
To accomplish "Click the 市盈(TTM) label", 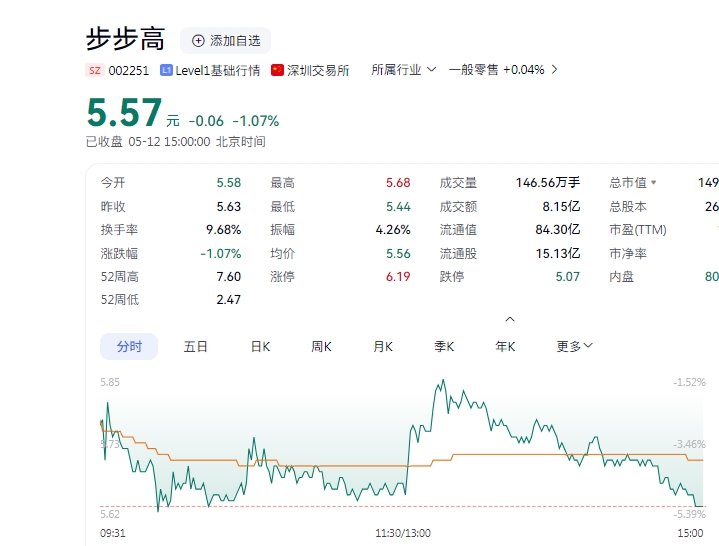I will click(x=638, y=230).
